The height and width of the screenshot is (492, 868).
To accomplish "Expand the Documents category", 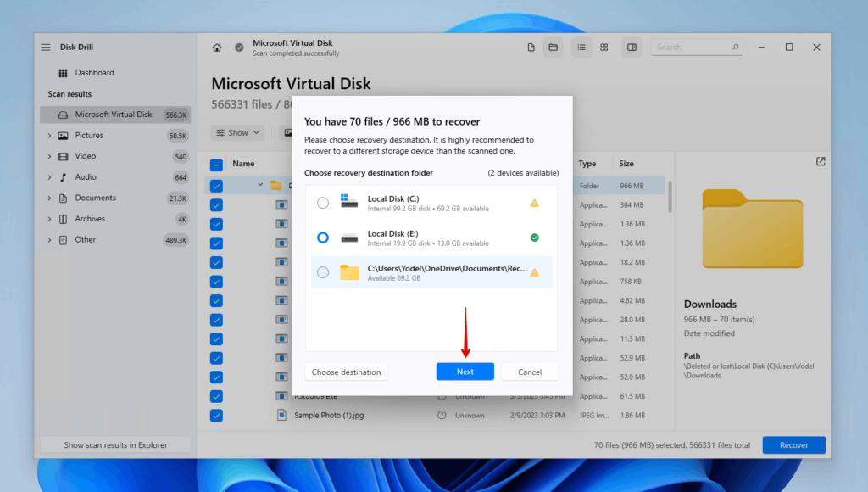I will [50, 198].
